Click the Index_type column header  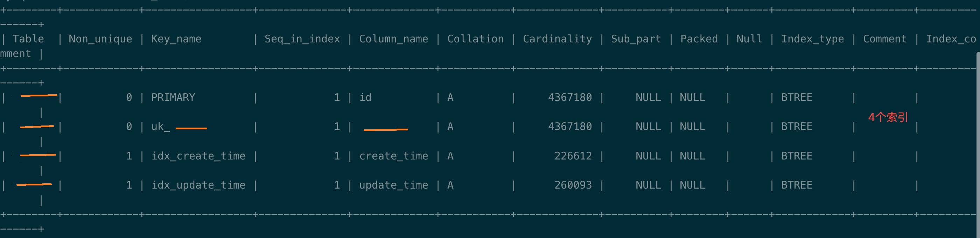[x=812, y=39]
